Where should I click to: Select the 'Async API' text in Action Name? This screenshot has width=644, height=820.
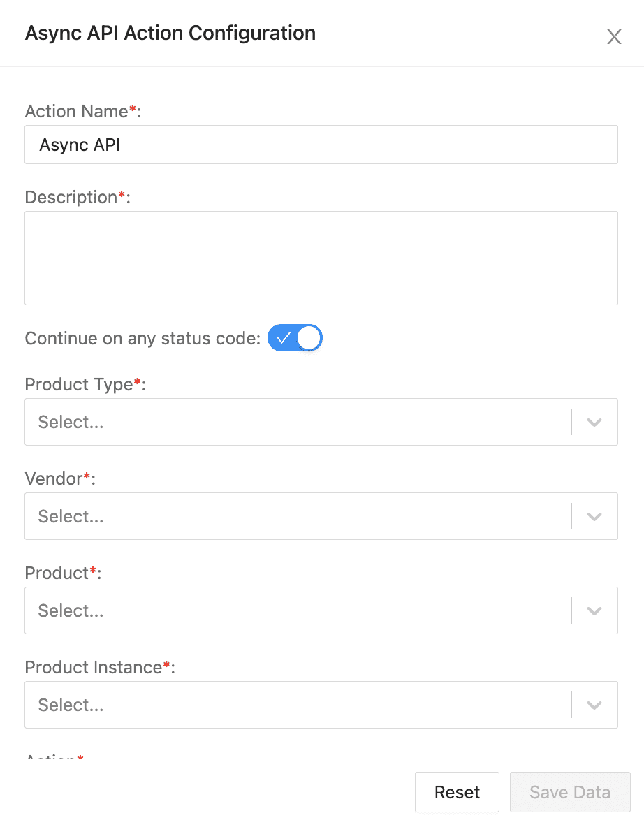tap(80, 145)
